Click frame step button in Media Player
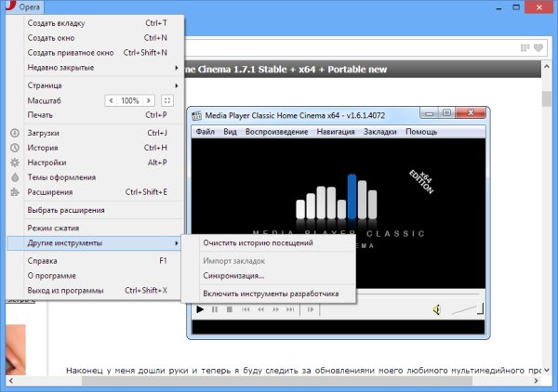Viewport: 558px width, 392px height. (x=311, y=309)
